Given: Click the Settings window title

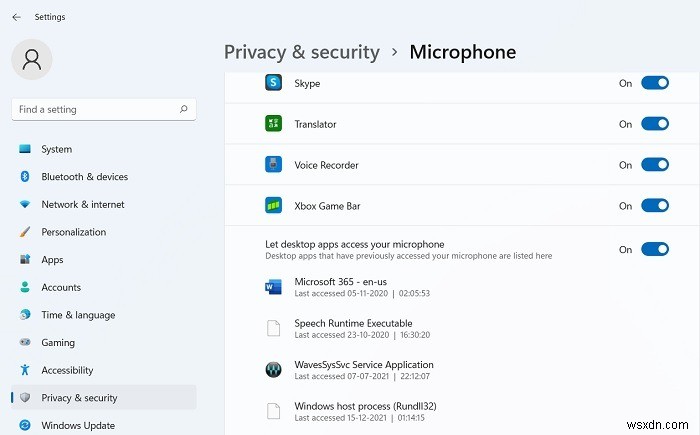Looking at the screenshot, I should click(x=50, y=17).
